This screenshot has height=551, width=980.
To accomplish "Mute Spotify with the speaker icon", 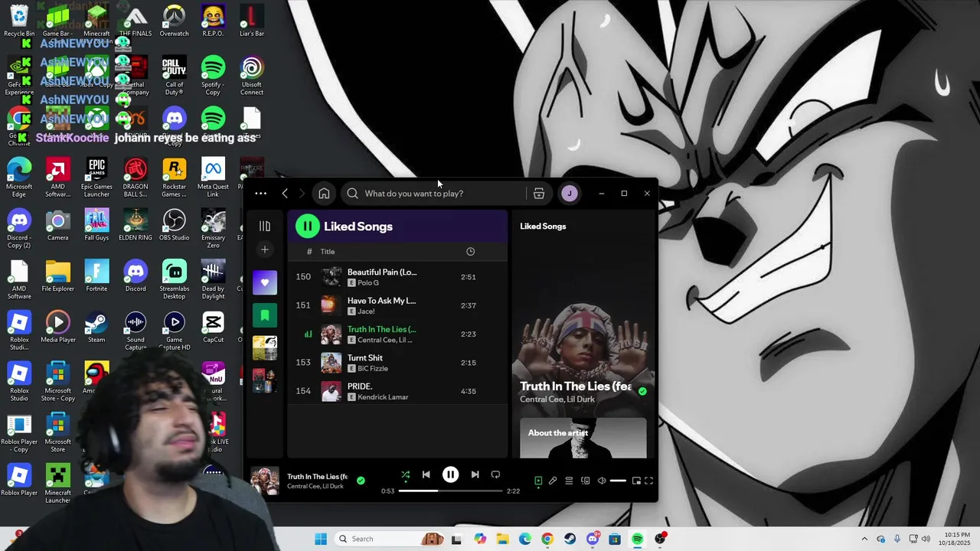I will coord(602,481).
